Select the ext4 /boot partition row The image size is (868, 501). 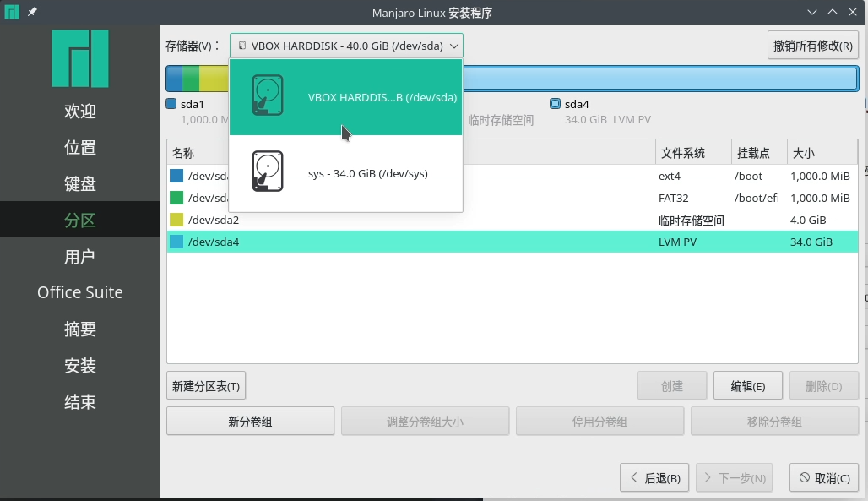513,176
